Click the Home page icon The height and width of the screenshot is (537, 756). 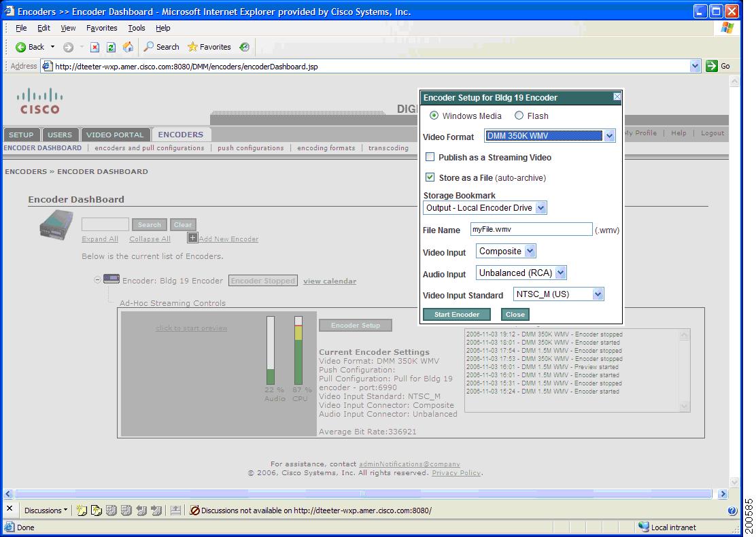tap(128, 46)
